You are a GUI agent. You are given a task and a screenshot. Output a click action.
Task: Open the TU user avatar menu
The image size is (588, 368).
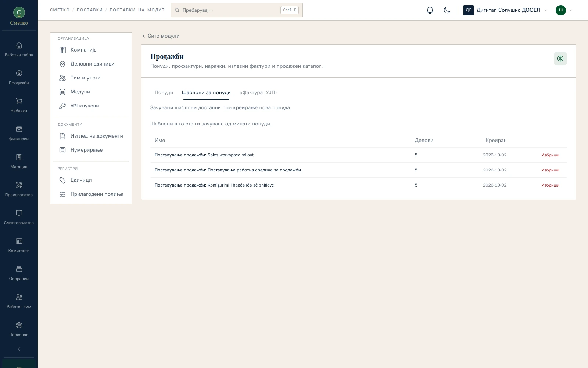564,10
